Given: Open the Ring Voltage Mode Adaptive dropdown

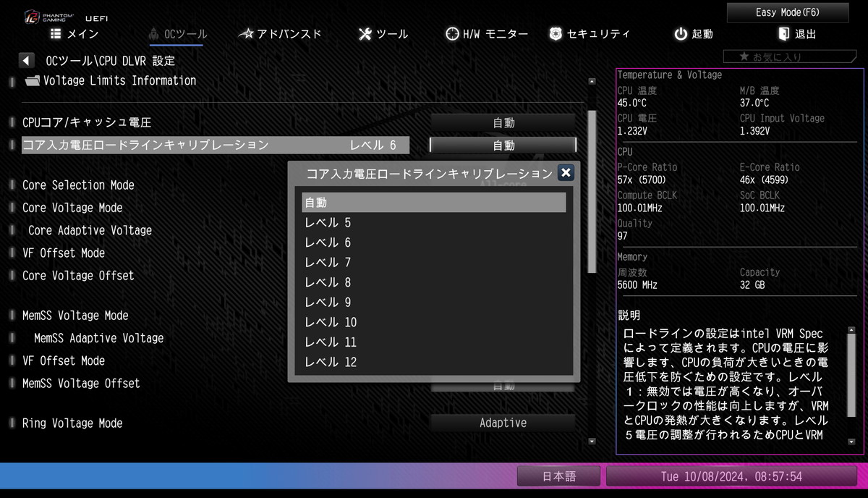Looking at the screenshot, I should [x=503, y=423].
